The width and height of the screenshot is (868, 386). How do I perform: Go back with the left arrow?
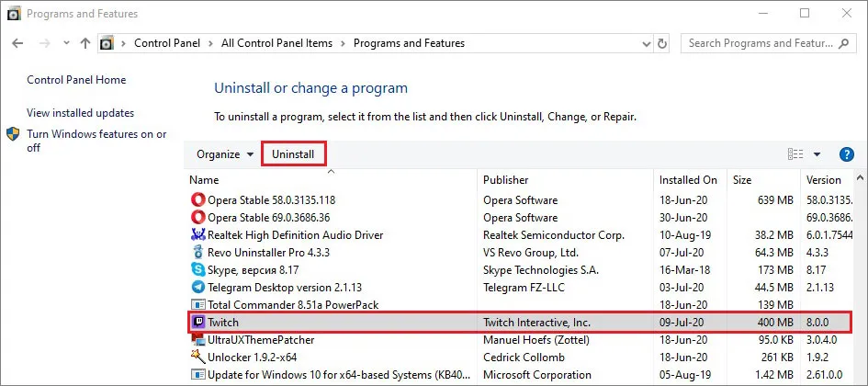click(x=17, y=43)
